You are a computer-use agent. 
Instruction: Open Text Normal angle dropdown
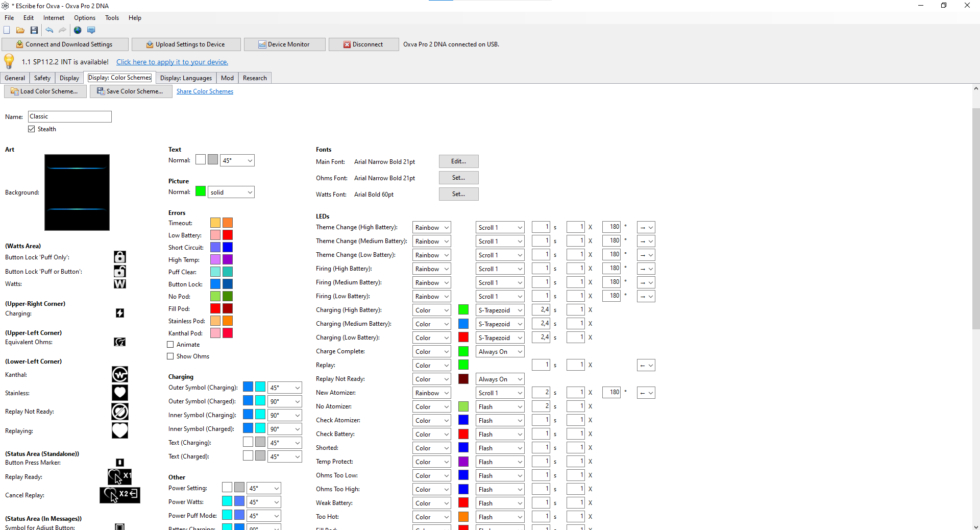coord(237,160)
